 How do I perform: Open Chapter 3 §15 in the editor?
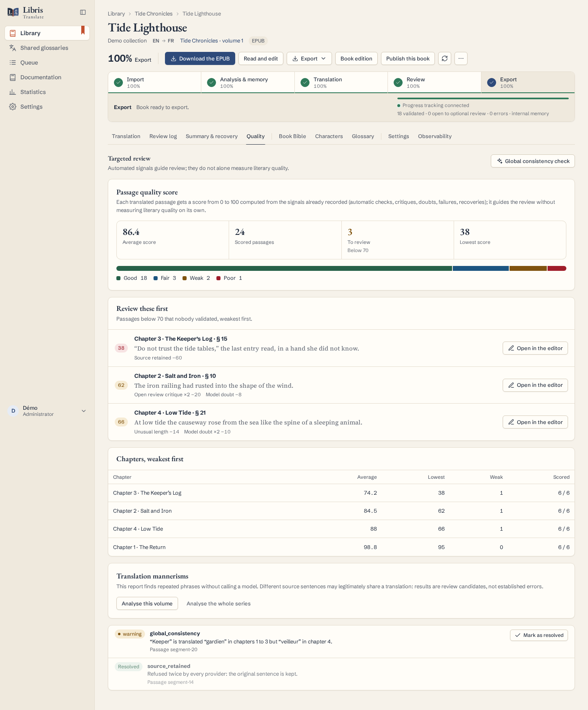[535, 348]
